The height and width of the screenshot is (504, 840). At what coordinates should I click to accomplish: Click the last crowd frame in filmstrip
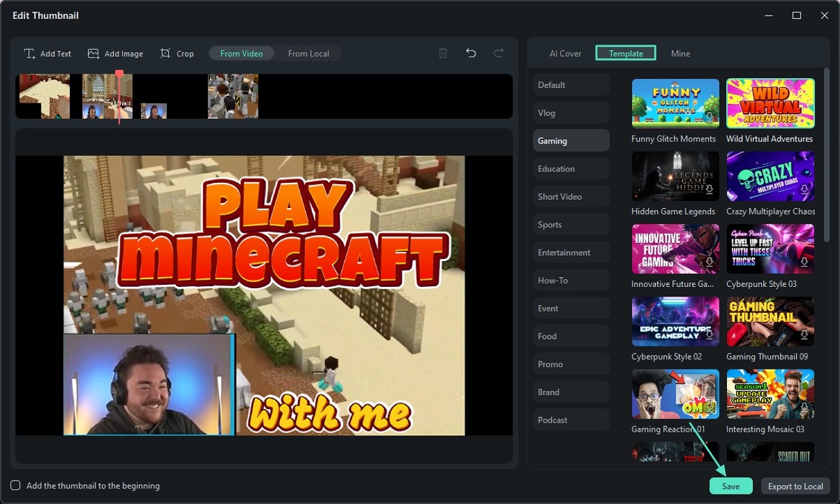pos(233,96)
